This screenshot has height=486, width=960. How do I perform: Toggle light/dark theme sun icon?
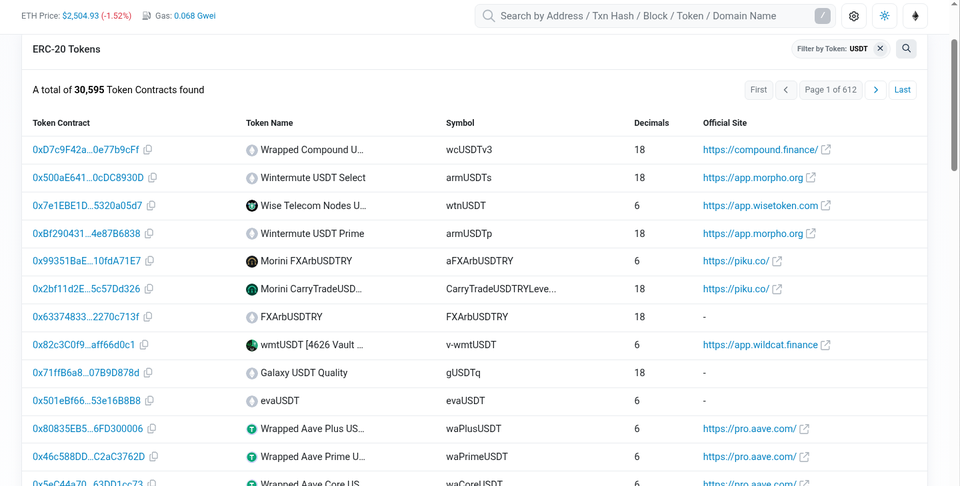tap(885, 16)
